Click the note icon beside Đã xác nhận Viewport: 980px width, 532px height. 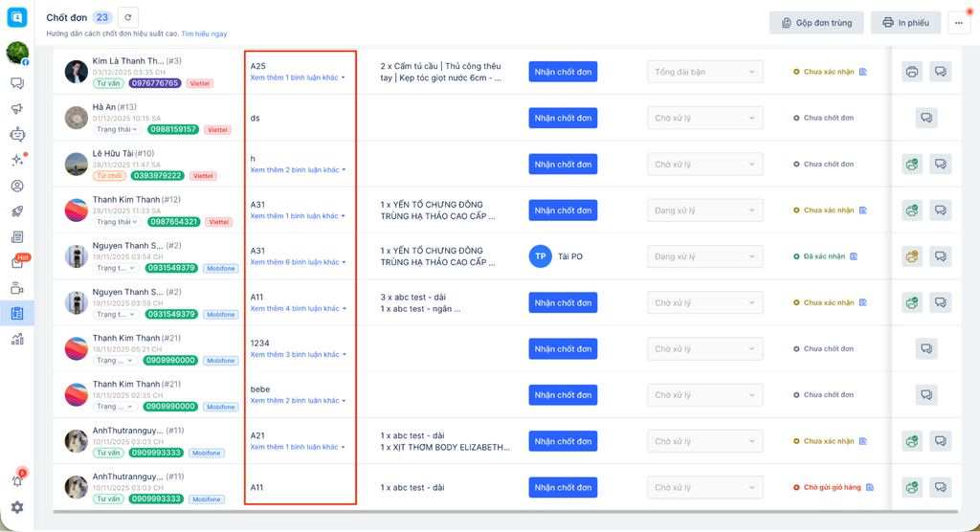[x=854, y=256]
